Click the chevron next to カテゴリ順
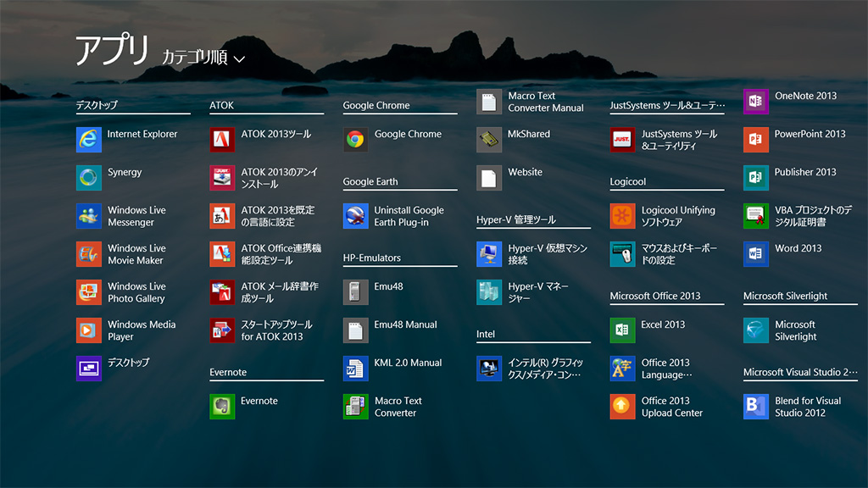868x488 pixels. point(239,59)
